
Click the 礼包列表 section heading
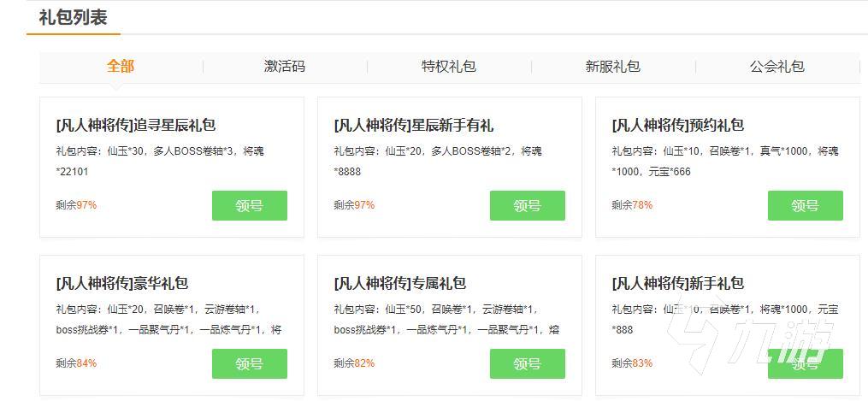coord(74,17)
